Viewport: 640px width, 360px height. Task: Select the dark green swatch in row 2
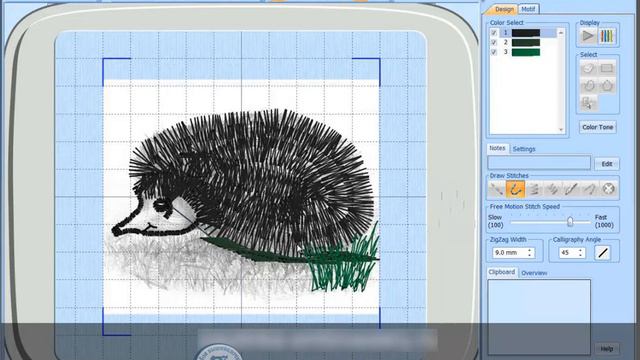526,42
